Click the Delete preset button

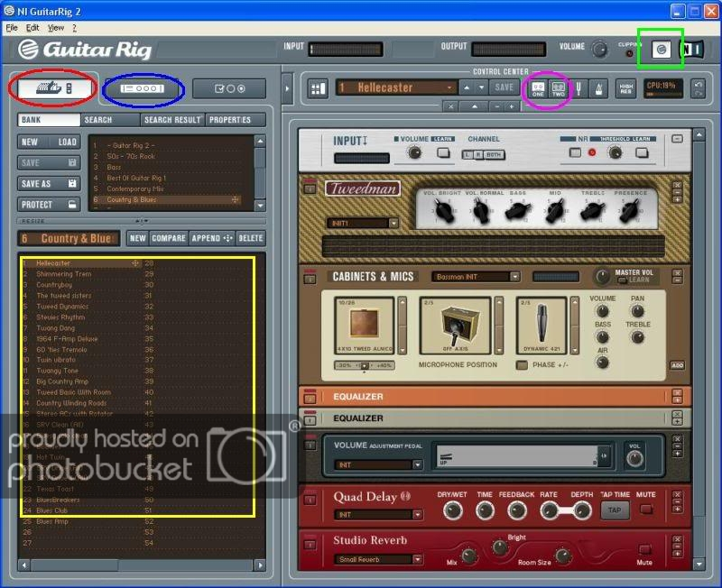pos(251,238)
